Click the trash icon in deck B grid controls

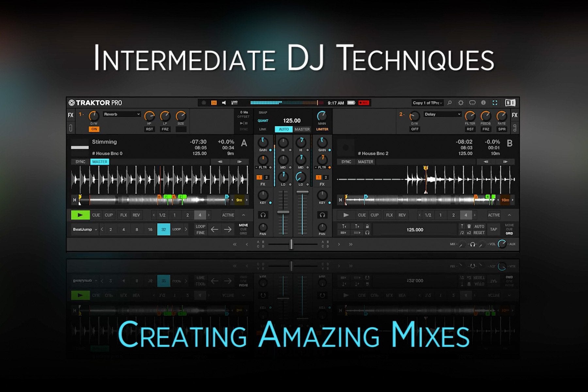tap(469, 226)
